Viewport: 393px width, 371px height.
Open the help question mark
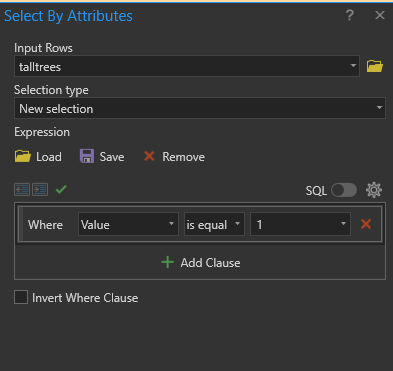point(349,15)
